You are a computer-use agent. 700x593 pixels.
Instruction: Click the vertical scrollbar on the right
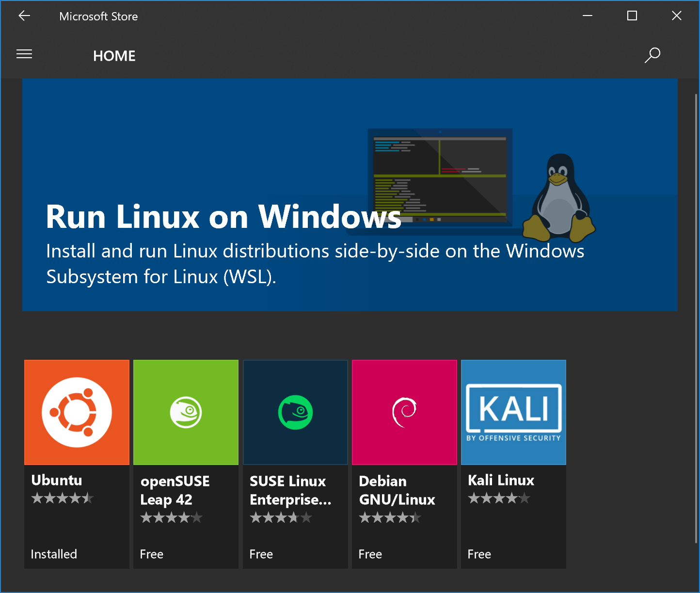click(696, 318)
